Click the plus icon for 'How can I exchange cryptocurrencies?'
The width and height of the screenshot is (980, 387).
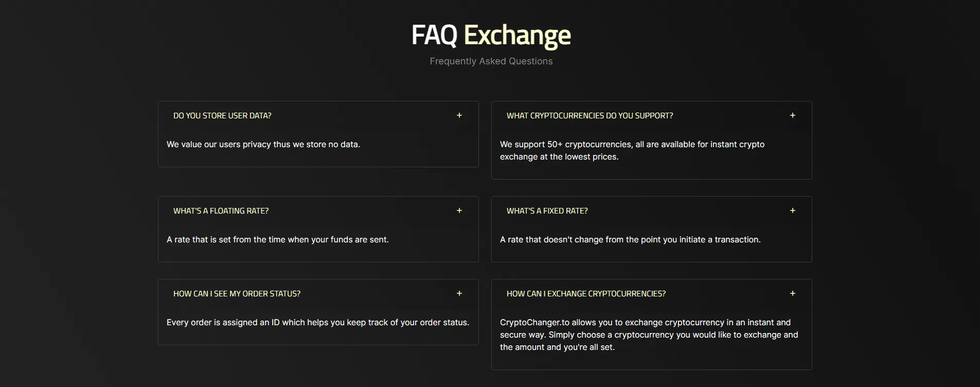793,293
